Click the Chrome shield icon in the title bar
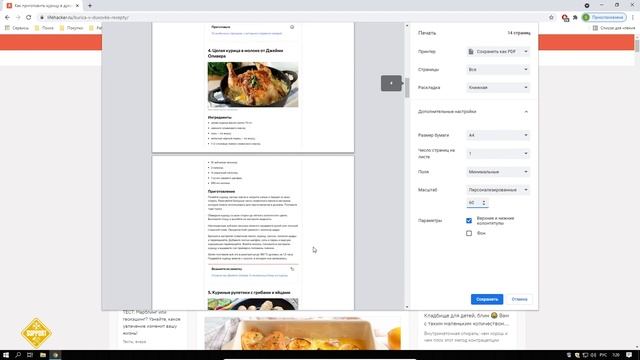Viewport: 640px width, 360px height. click(x=587, y=6)
